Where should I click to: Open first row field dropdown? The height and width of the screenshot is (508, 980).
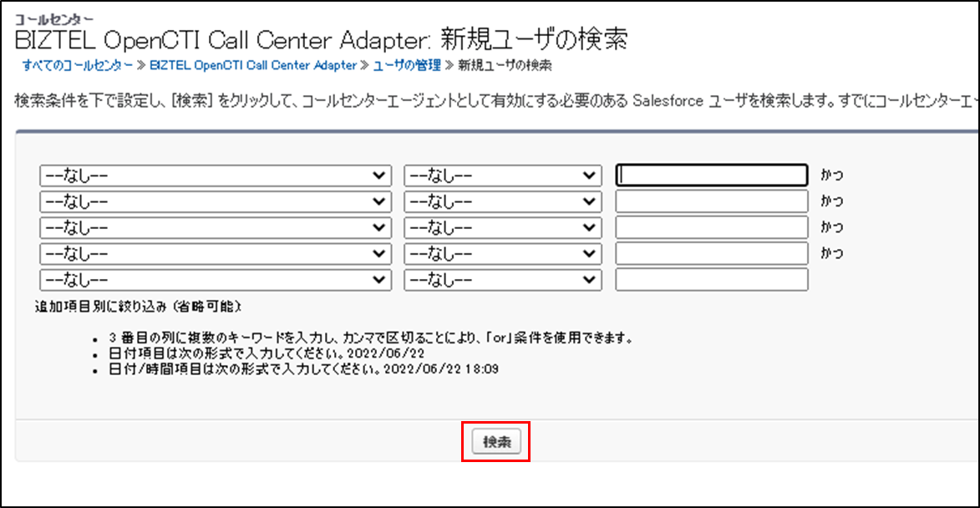(216, 175)
